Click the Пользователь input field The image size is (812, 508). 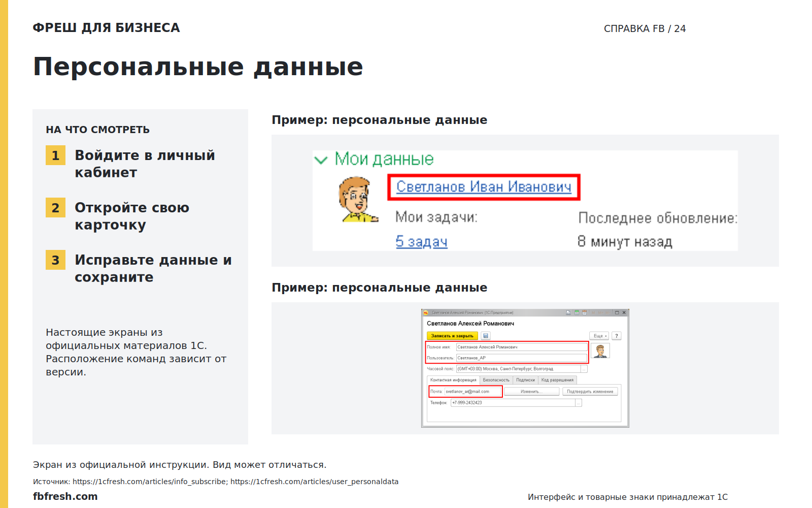click(x=522, y=358)
